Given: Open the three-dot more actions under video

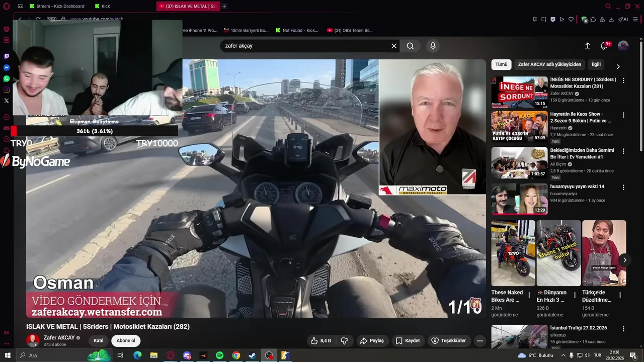Looking at the screenshot, I should (x=479, y=341).
